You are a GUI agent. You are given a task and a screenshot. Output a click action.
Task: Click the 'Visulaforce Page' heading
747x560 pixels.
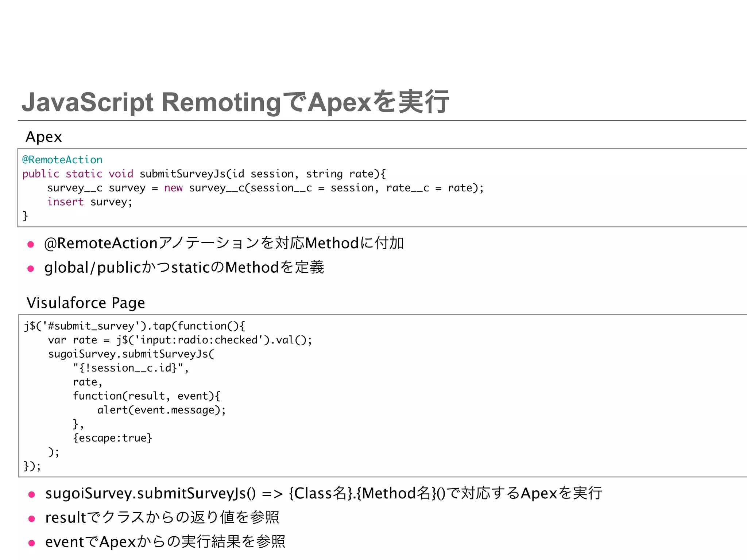86,303
